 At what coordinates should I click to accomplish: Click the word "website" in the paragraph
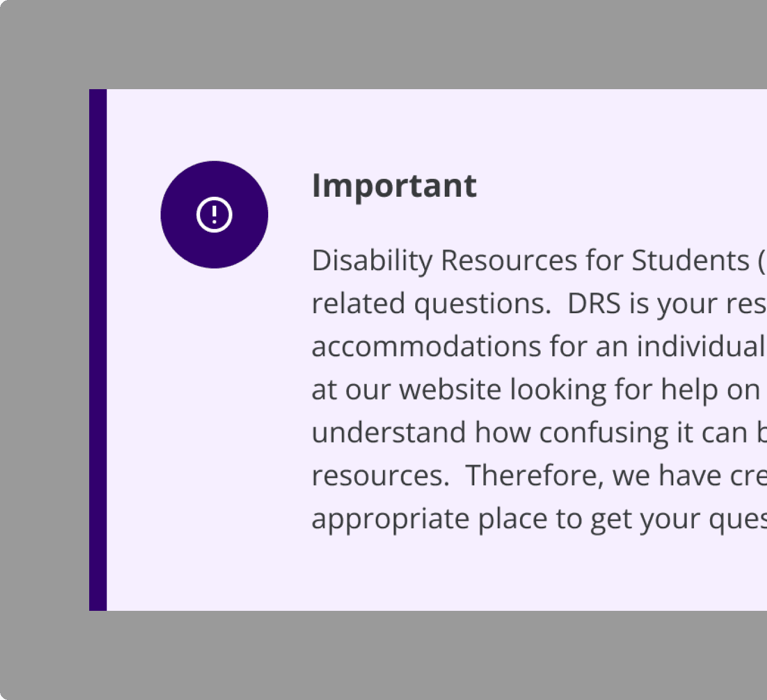(x=450, y=390)
